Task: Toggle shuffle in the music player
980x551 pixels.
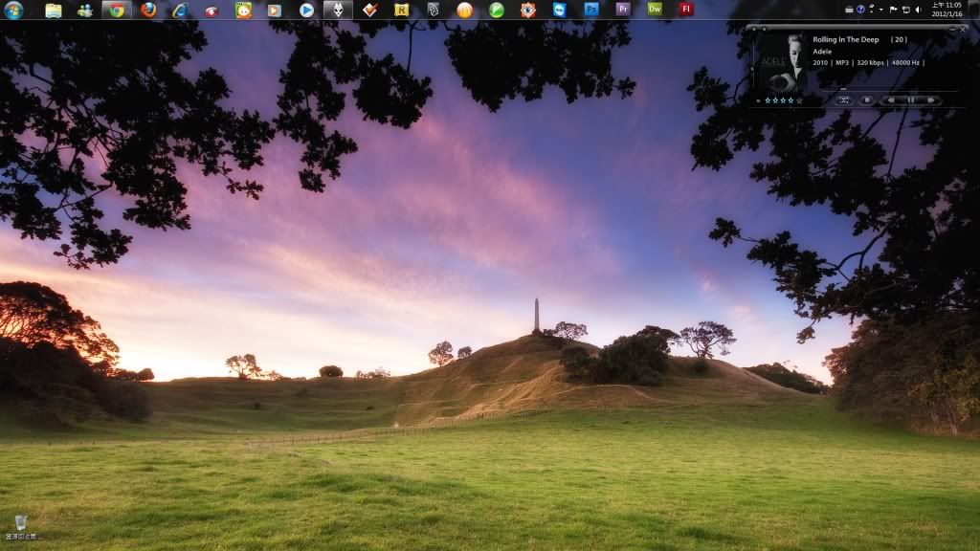Action: click(x=844, y=99)
